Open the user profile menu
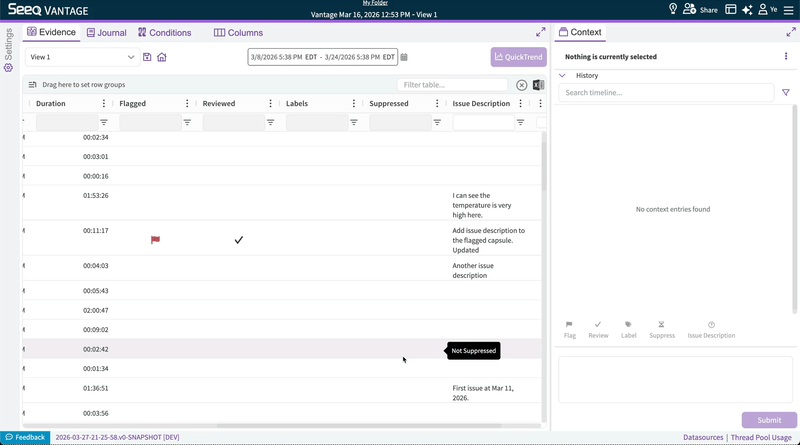 (767, 9)
